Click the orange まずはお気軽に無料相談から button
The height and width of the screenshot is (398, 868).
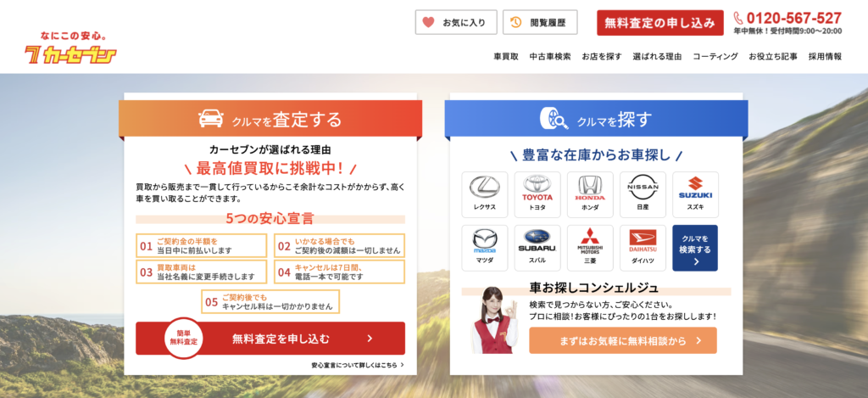click(622, 340)
